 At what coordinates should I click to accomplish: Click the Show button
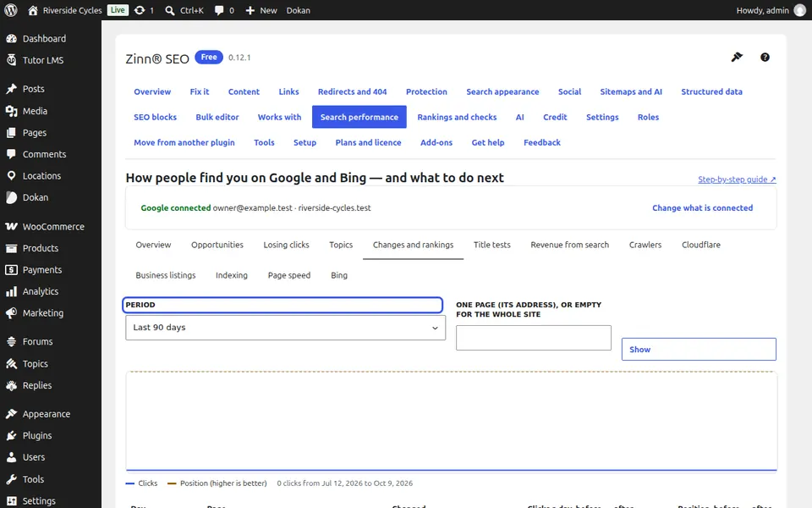tap(699, 350)
